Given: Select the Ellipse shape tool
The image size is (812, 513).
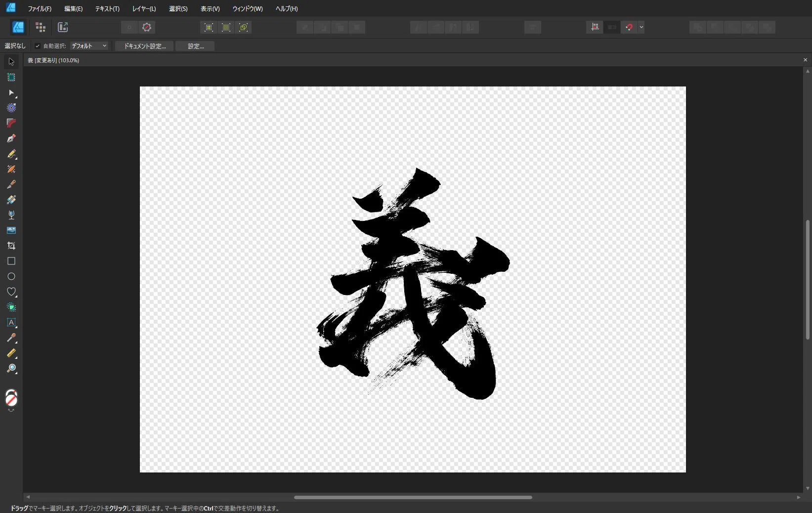Looking at the screenshot, I should (11, 276).
